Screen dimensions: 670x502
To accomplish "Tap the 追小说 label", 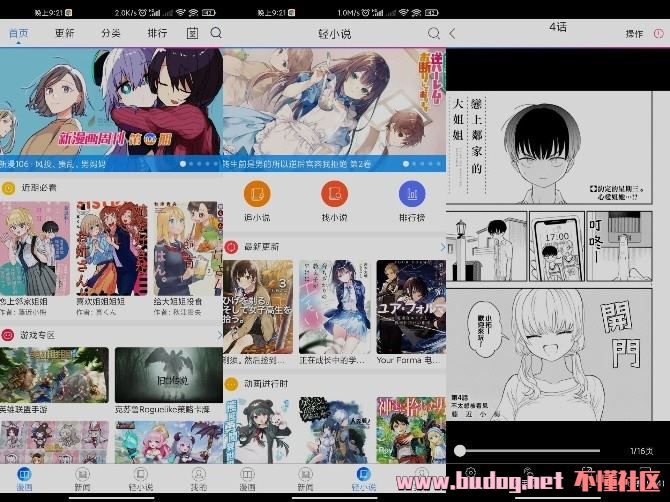I will (x=257, y=217).
